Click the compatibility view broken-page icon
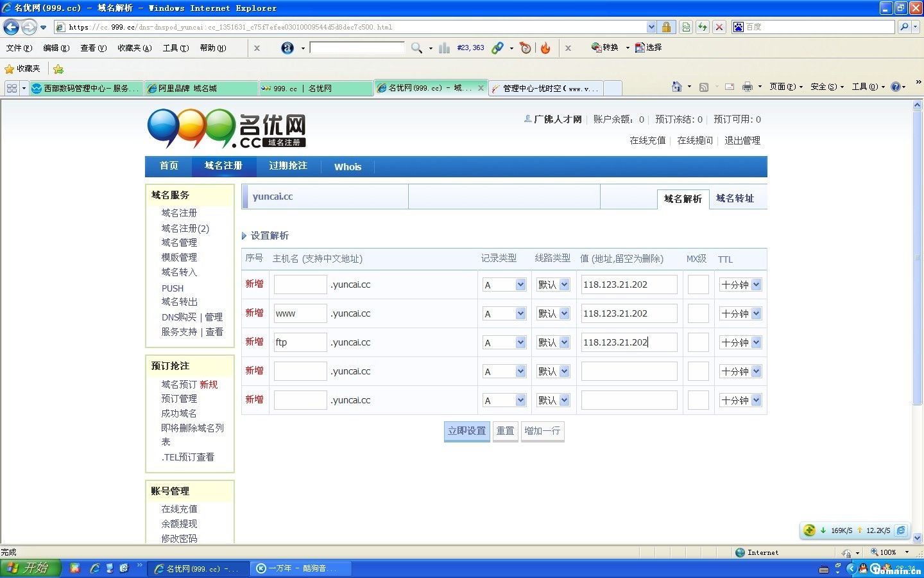924x578 pixels. click(x=686, y=27)
